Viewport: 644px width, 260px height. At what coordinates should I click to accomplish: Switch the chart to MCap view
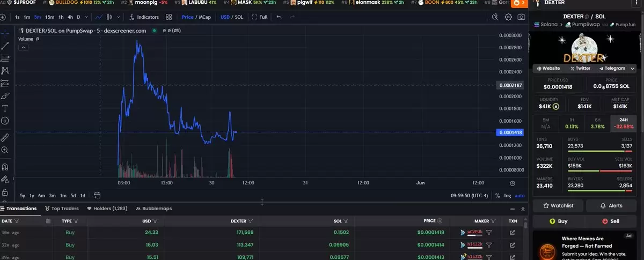pyautogui.click(x=204, y=17)
